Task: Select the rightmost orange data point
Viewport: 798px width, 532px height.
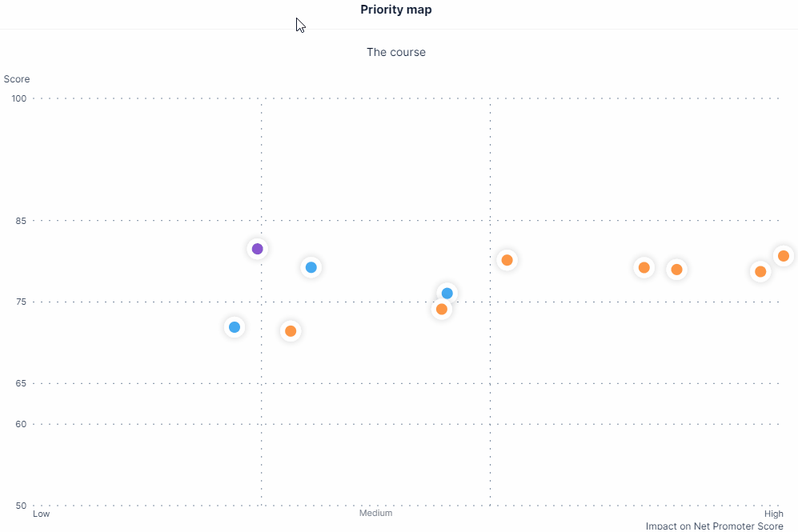Action: [x=784, y=256]
